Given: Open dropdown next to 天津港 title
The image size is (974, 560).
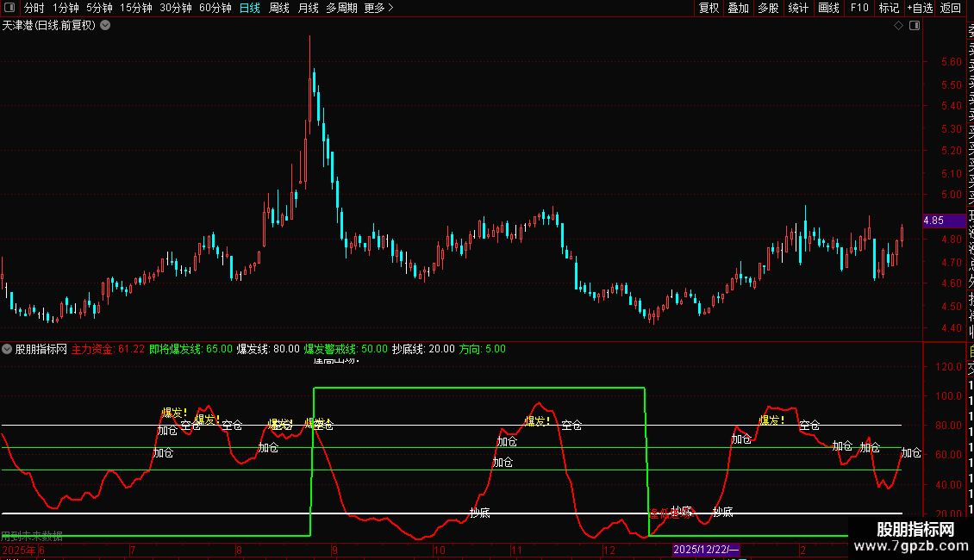Looking at the screenshot, I should [x=106, y=26].
